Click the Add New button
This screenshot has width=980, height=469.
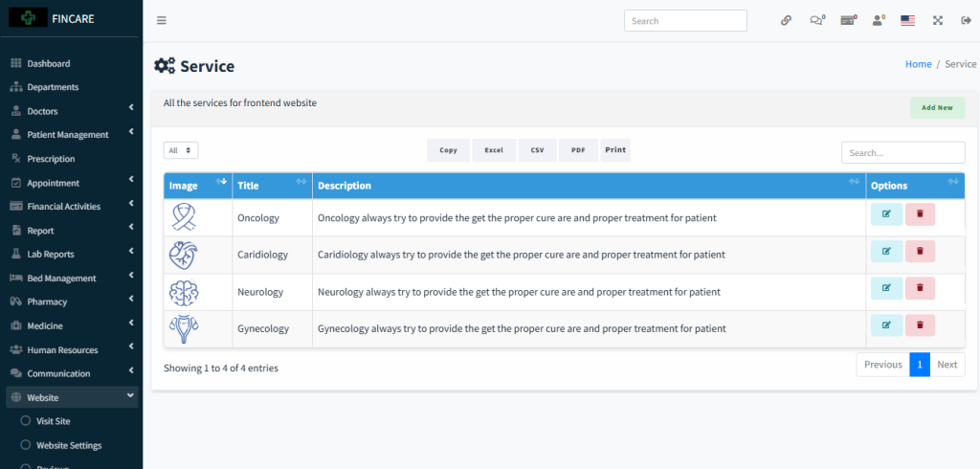tap(937, 107)
